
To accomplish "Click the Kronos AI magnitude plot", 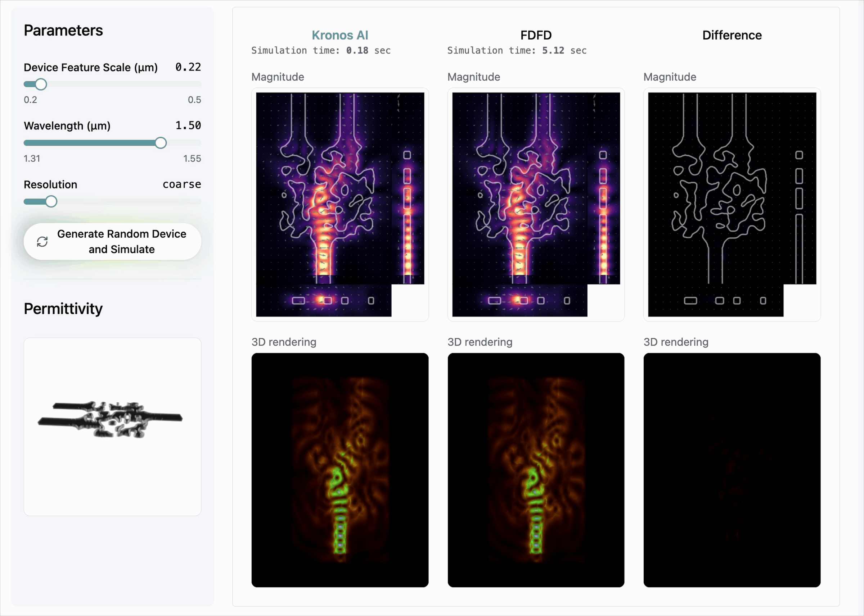I will [x=340, y=205].
